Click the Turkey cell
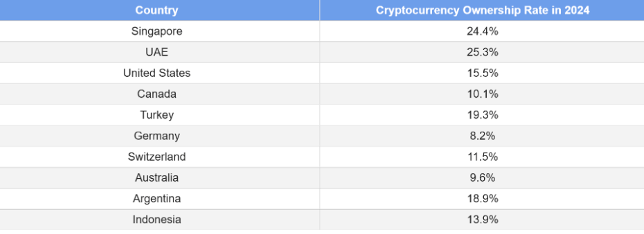Image resolution: width=644 pixels, height=234 pixels. tap(157, 115)
